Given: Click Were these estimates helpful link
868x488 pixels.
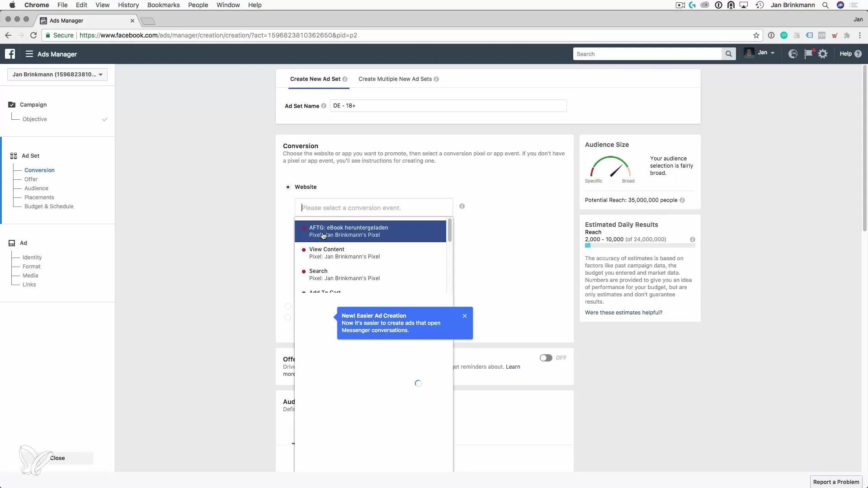Looking at the screenshot, I should (623, 313).
